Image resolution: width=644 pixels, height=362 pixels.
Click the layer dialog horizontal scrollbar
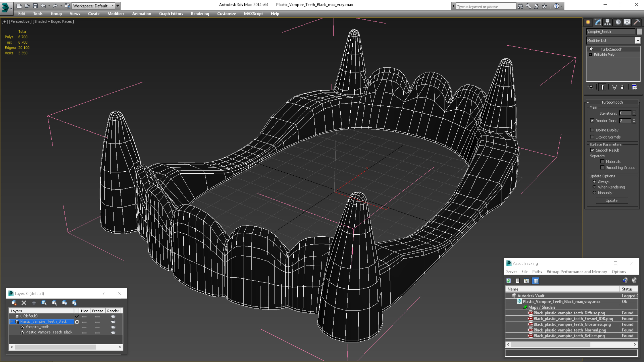tap(66, 347)
